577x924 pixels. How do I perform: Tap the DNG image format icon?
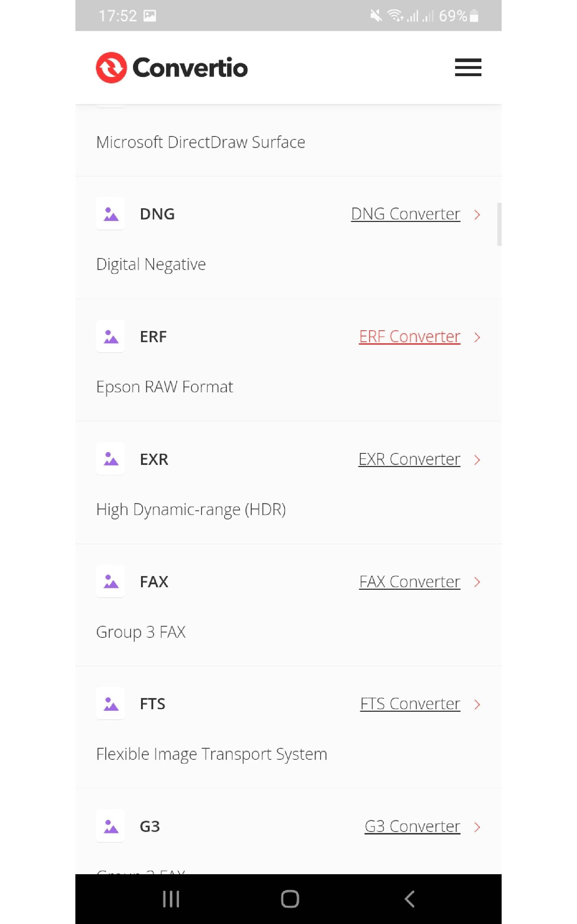tap(111, 214)
